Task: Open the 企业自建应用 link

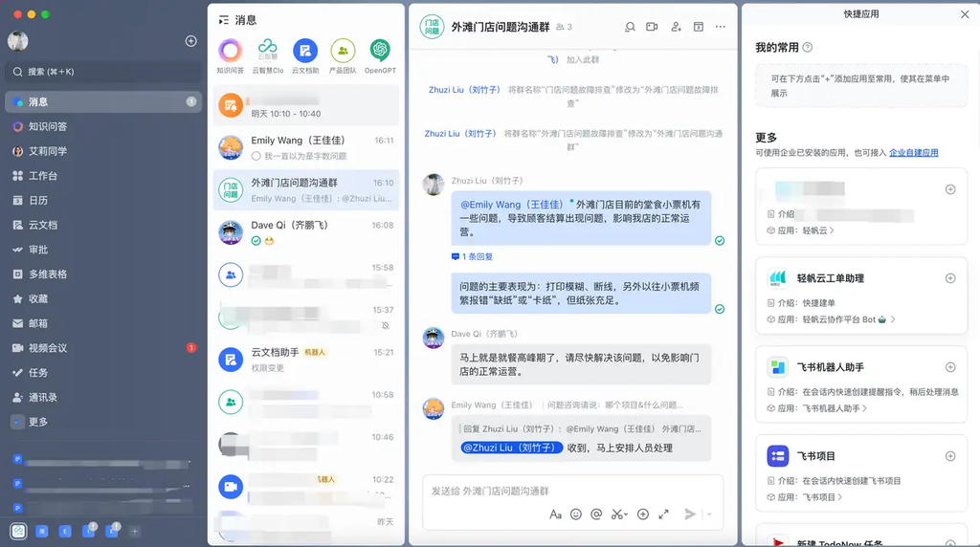Action: click(x=913, y=152)
